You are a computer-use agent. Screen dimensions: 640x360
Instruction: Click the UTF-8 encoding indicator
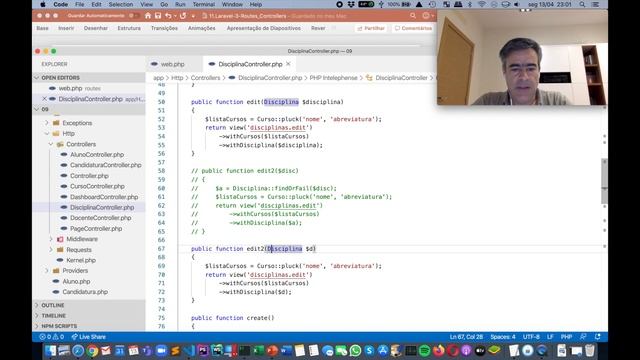531,337
